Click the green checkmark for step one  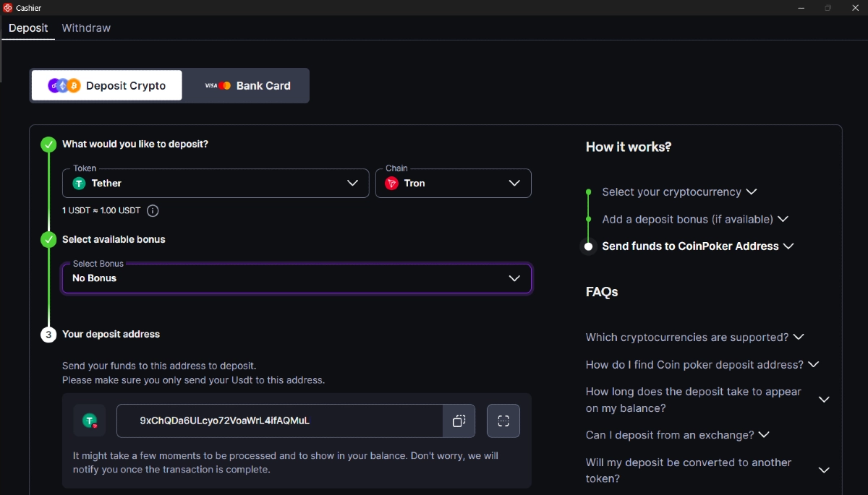pyautogui.click(x=48, y=145)
